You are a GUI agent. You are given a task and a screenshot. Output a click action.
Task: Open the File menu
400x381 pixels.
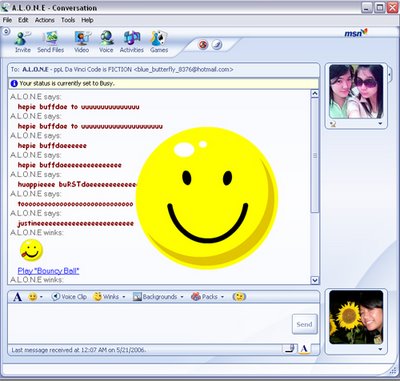click(7, 20)
